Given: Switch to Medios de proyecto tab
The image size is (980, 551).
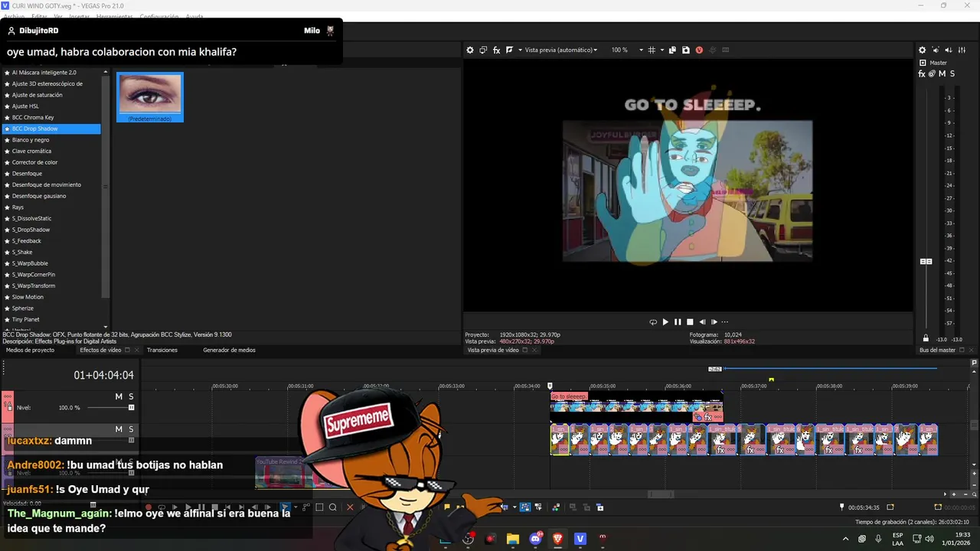Looking at the screenshot, I should pos(30,350).
